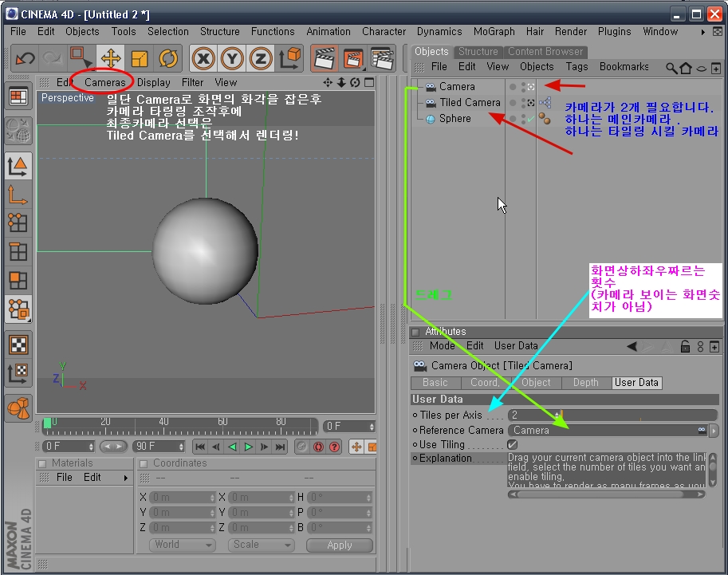Viewport: 728px width, 575px height.
Task: Activate the Scale tool
Action: click(140, 58)
